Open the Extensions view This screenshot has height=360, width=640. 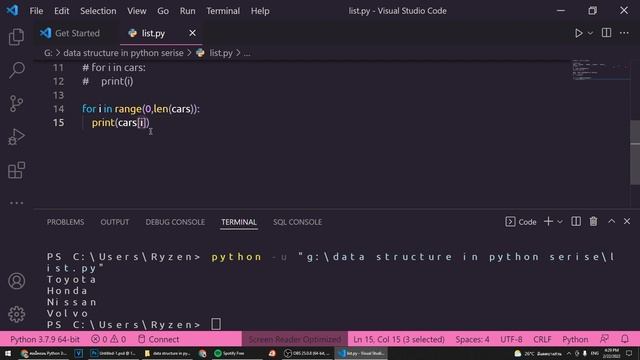(16, 170)
